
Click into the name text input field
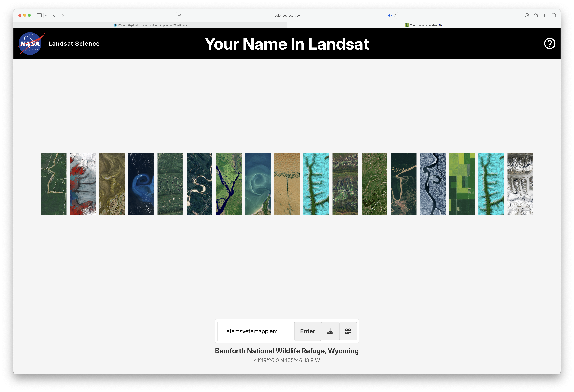click(255, 331)
